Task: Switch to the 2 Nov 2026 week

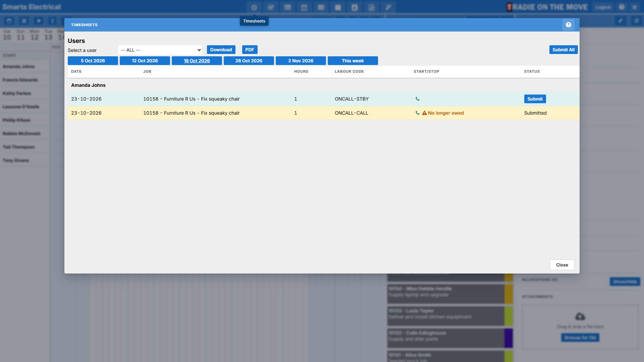Action: click(301, 61)
